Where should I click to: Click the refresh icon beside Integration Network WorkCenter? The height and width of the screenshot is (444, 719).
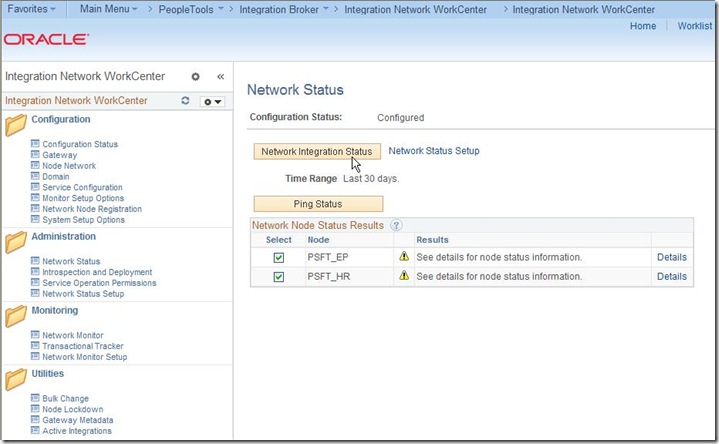point(185,100)
